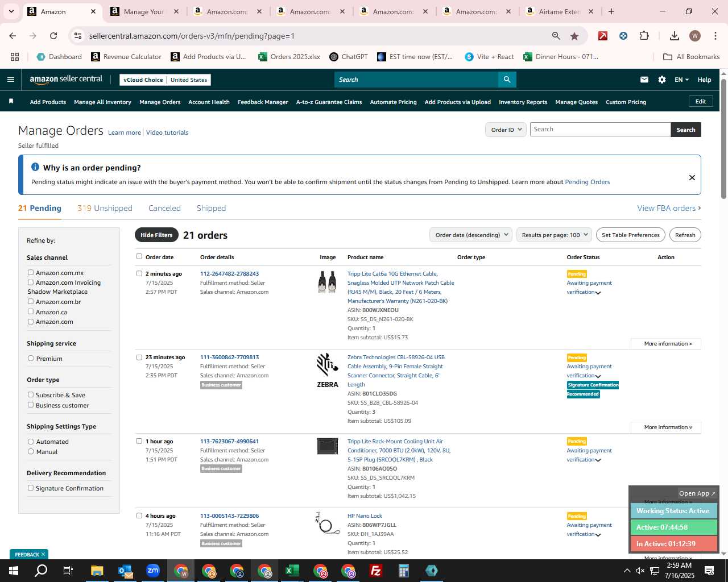Click the Windows Start button
The height and width of the screenshot is (582, 728).
point(14,571)
